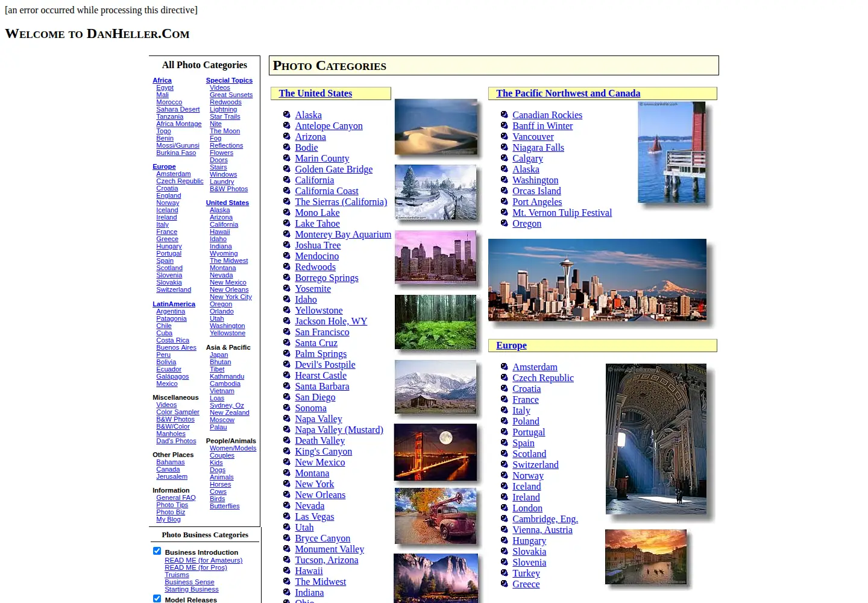Open The United States section heading link
Screen dimensions: 868x603
(x=315, y=93)
